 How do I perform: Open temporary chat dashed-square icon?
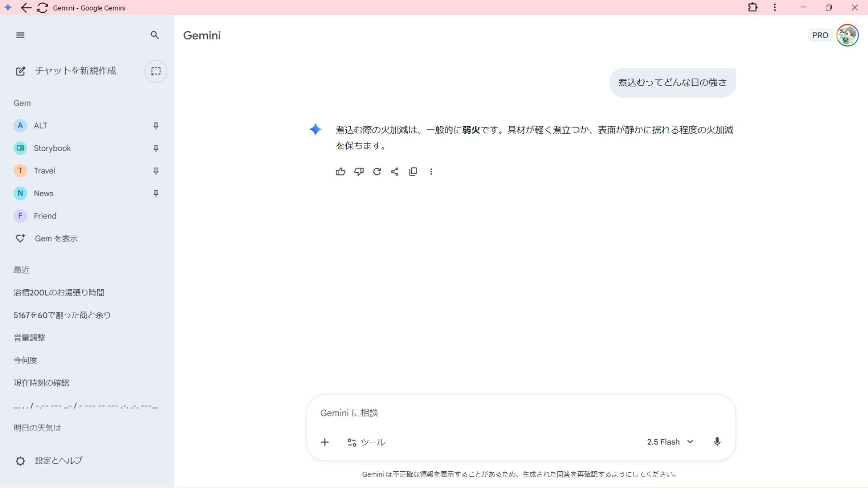[156, 71]
